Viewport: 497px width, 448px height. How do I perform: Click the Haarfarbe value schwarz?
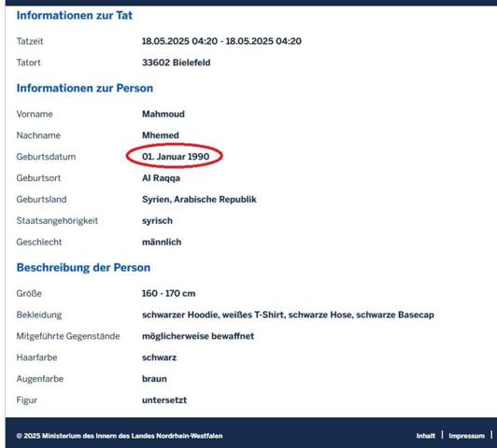[x=159, y=357]
